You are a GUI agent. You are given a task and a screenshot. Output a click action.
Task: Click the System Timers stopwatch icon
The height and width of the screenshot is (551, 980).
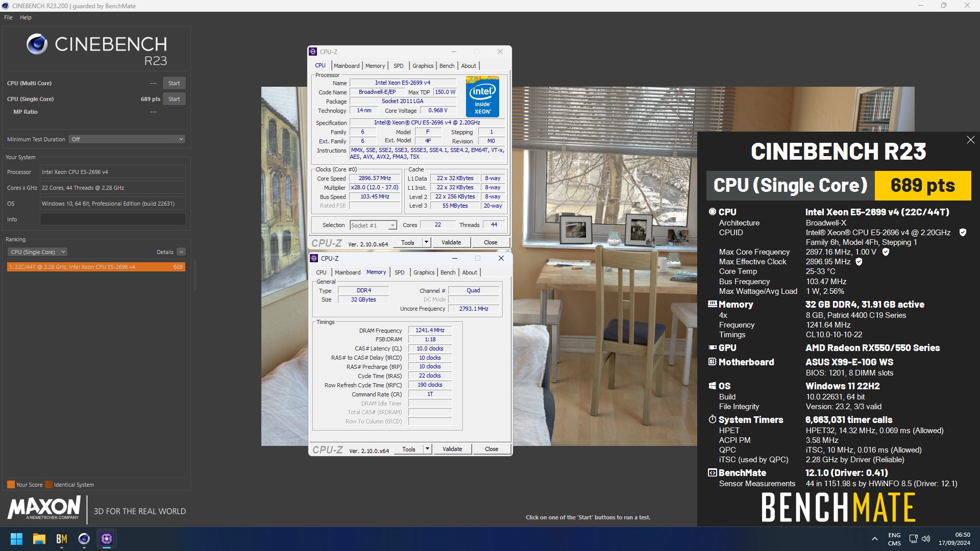click(x=712, y=419)
